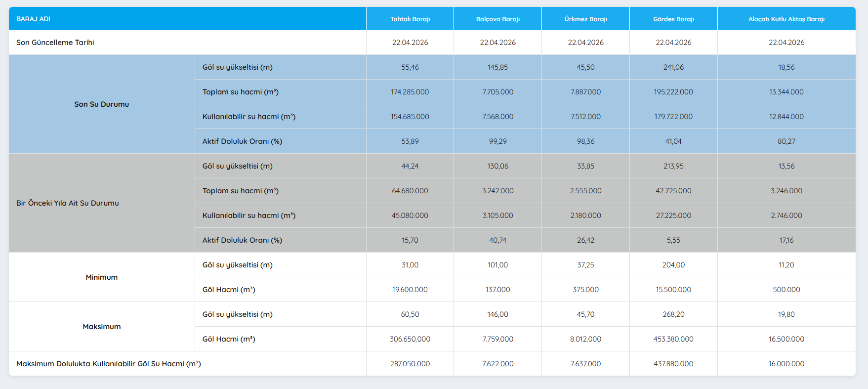Click Balçova's current fill rate 99,29
This screenshot has height=389, width=868.
[x=497, y=141]
